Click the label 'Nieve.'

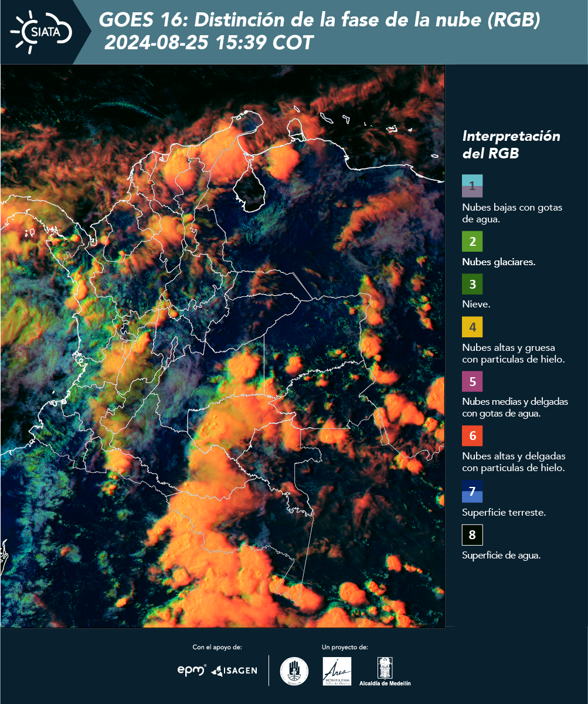tap(476, 305)
